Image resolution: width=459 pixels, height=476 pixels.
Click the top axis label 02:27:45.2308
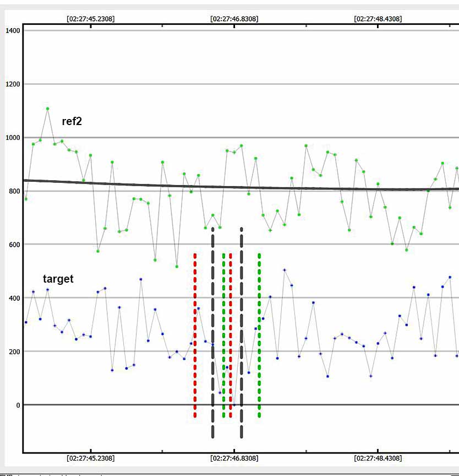click(90, 19)
